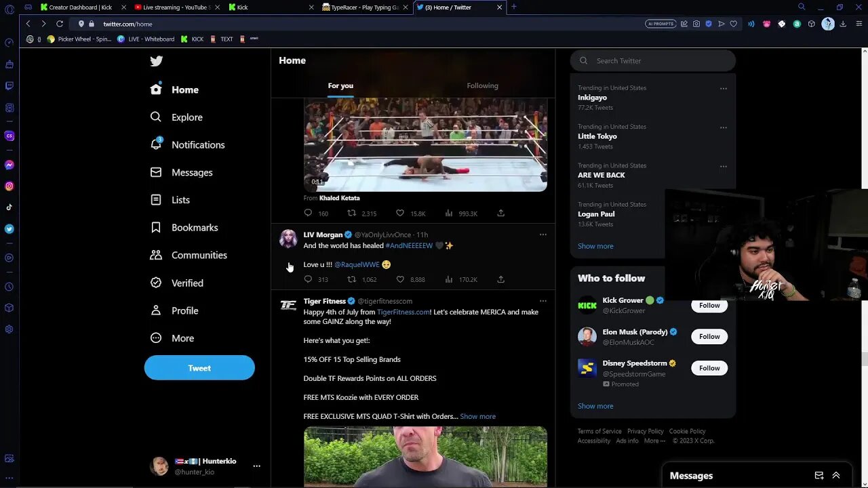Screen dimensions: 868x488
Task: Open a new browser tab
Action: (x=514, y=7)
